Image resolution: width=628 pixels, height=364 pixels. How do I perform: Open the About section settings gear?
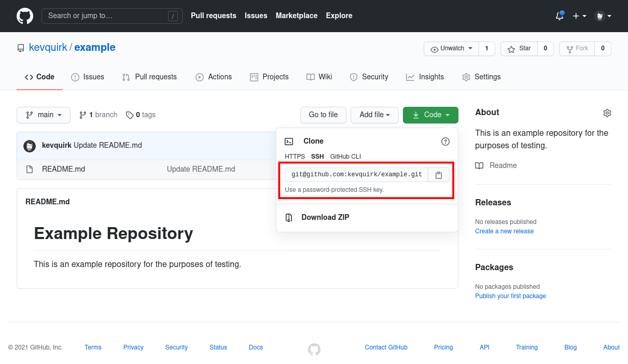[x=607, y=113]
